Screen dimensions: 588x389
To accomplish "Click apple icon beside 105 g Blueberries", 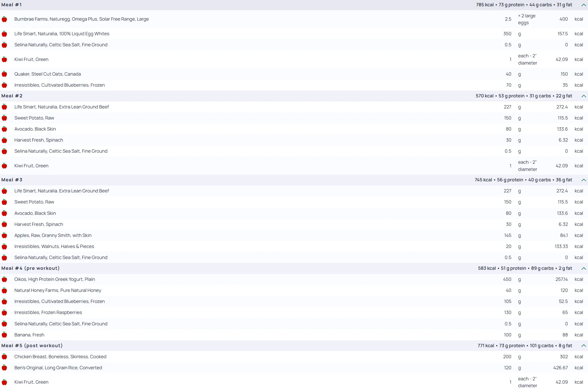I will [x=4, y=301].
